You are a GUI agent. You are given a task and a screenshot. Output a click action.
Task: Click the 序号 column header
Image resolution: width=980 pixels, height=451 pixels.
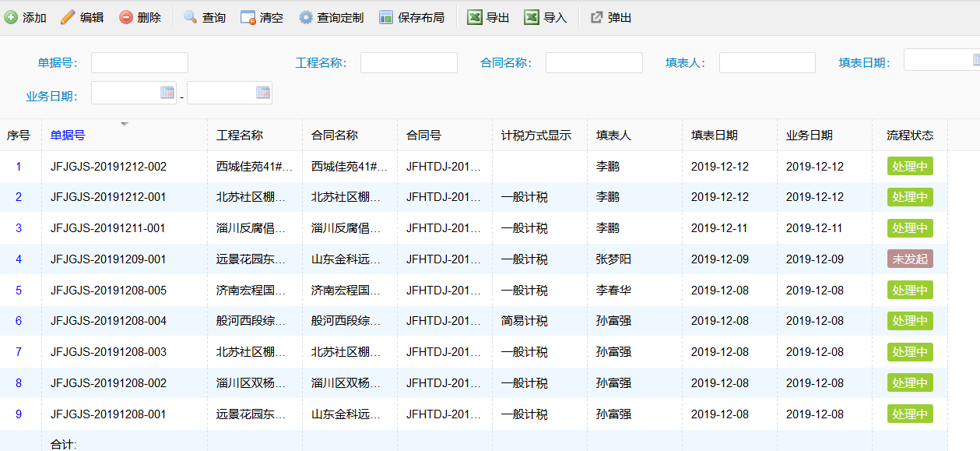[19, 135]
